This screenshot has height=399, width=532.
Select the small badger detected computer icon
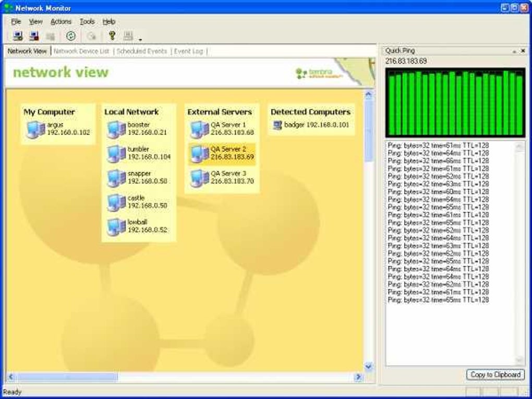click(277, 125)
